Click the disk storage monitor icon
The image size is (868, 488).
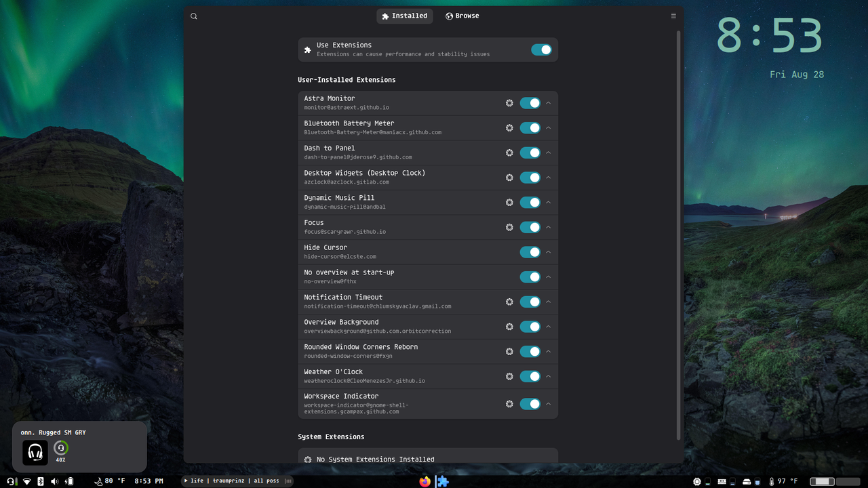(747, 481)
